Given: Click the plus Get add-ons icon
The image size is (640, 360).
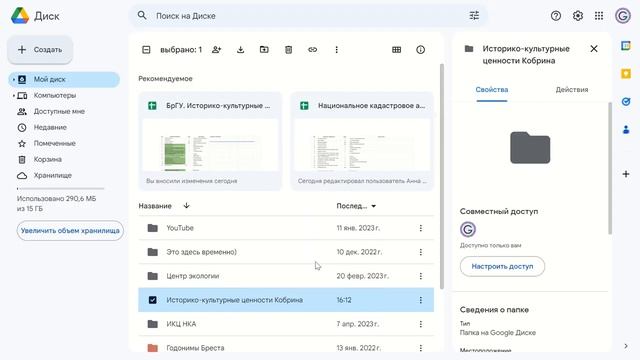Looking at the screenshot, I should (626, 174).
